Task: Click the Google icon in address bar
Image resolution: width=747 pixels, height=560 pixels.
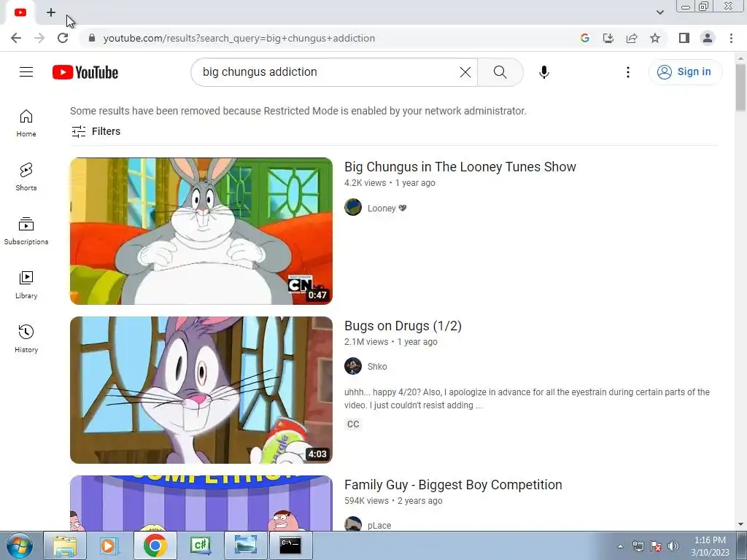Action: click(585, 38)
